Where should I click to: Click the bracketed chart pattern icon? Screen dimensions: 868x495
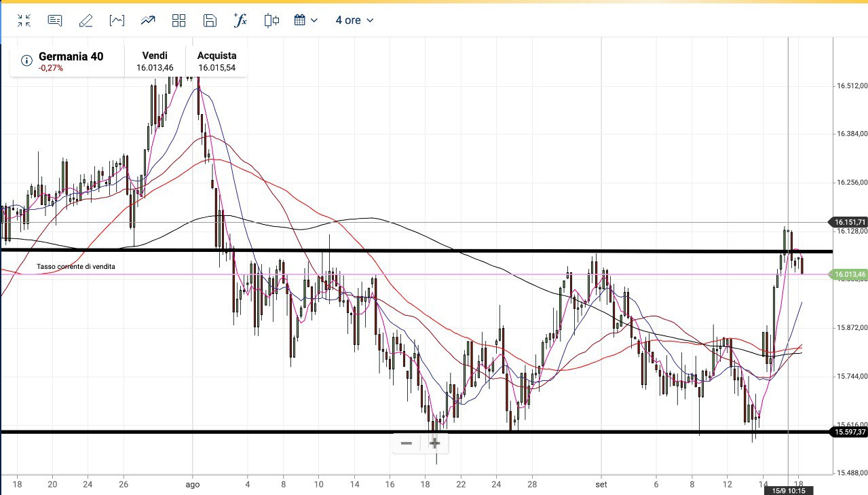click(117, 20)
